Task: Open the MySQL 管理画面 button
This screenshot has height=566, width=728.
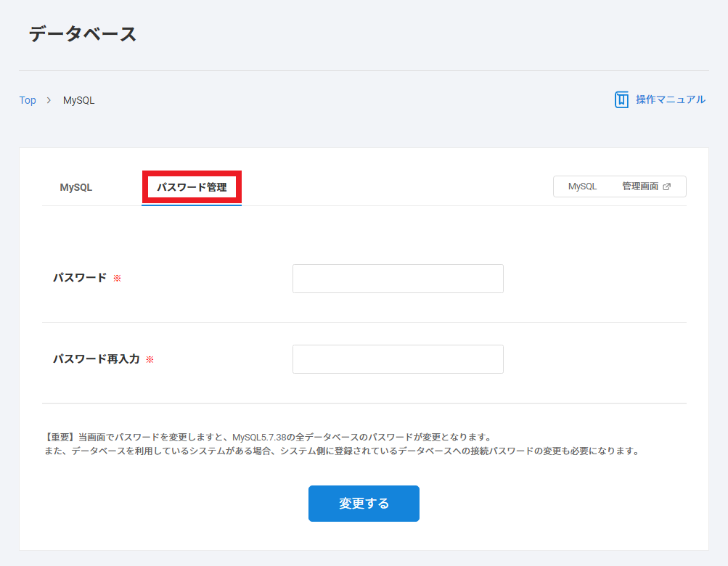Action: tap(619, 186)
